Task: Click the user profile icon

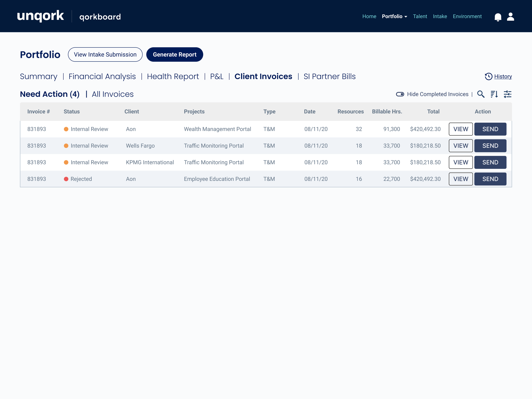Action: tap(510, 17)
